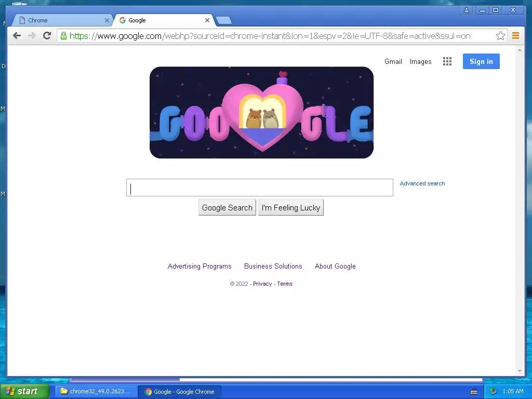Switch to the Chrome tab
Screen dimensions: 532x399
point(62,20)
